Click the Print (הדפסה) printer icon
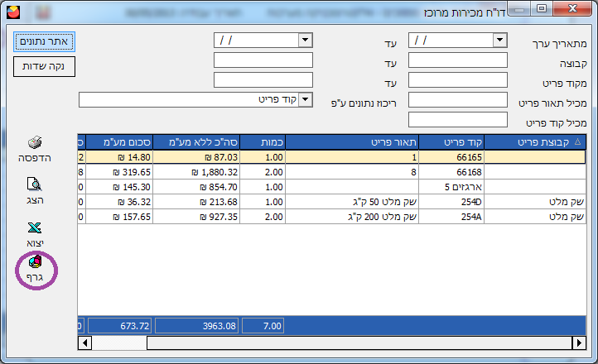598x364 pixels. [35, 144]
